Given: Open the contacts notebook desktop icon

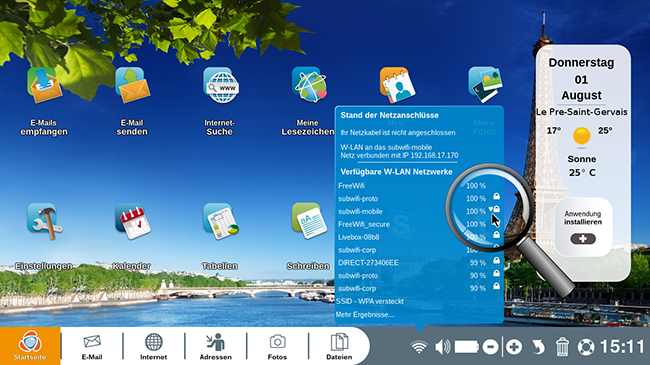Looking at the screenshot, I should (x=397, y=85).
